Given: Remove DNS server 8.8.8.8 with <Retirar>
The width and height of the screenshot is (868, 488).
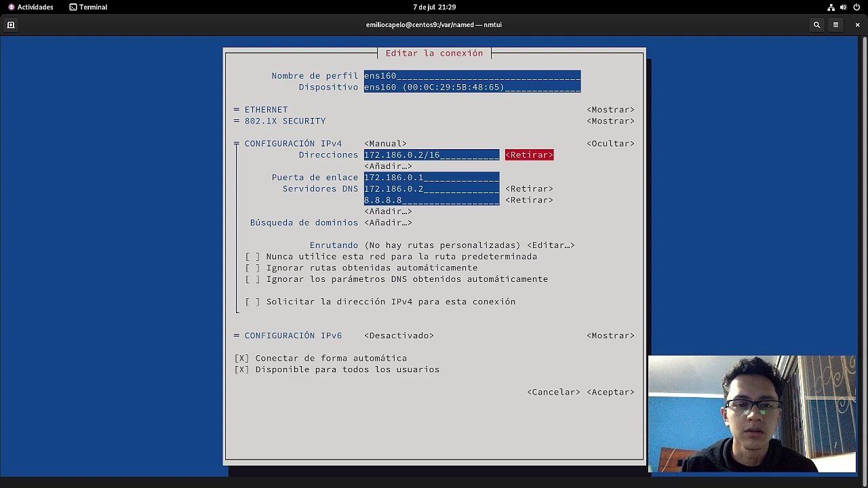Looking at the screenshot, I should pos(529,200).
